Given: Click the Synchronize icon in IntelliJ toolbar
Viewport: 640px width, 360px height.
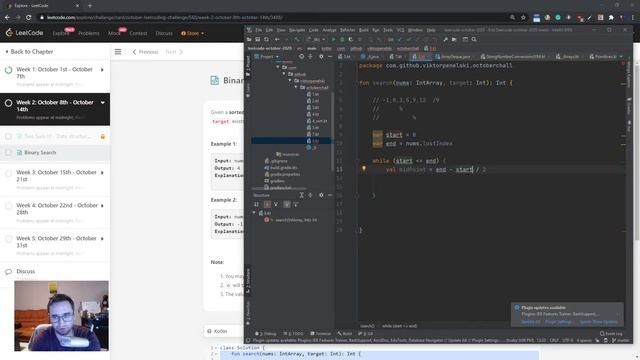Looking at the screenshot, I should coord(266,40).
